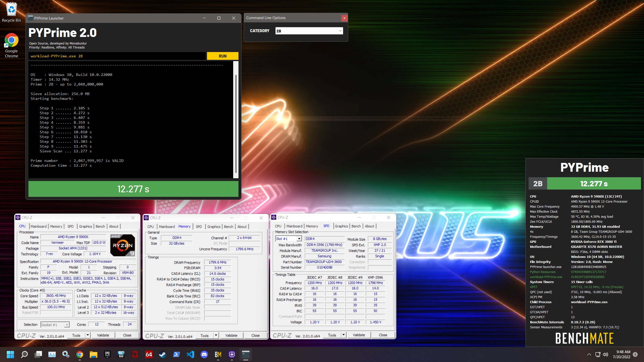Click the green 12.277 s result bar
The width and height of the screenshot is (644, 362).
tap(133, 189)
